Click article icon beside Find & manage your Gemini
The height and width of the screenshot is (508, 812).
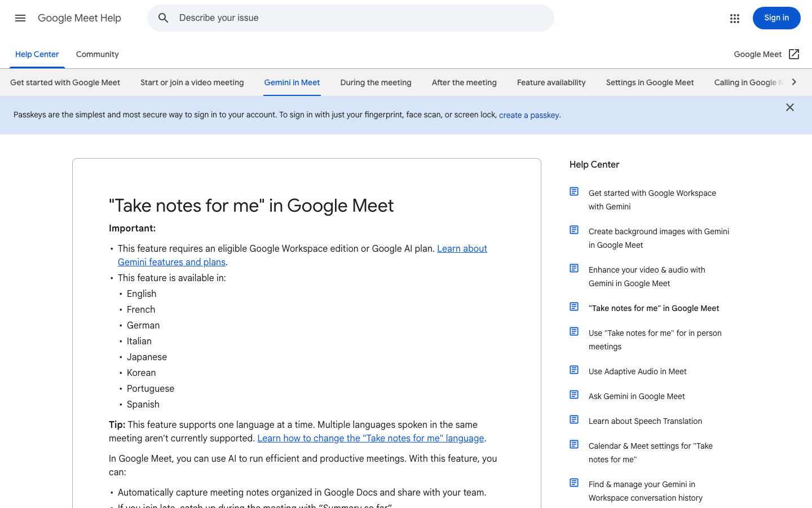click(574, 483)
